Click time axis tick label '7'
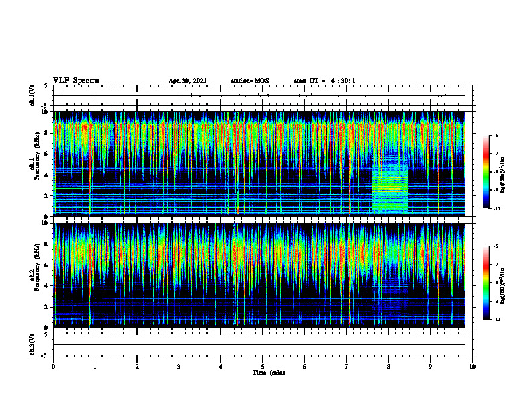The height and width of the screenshot is (411, 532). (x=347, y=367)
